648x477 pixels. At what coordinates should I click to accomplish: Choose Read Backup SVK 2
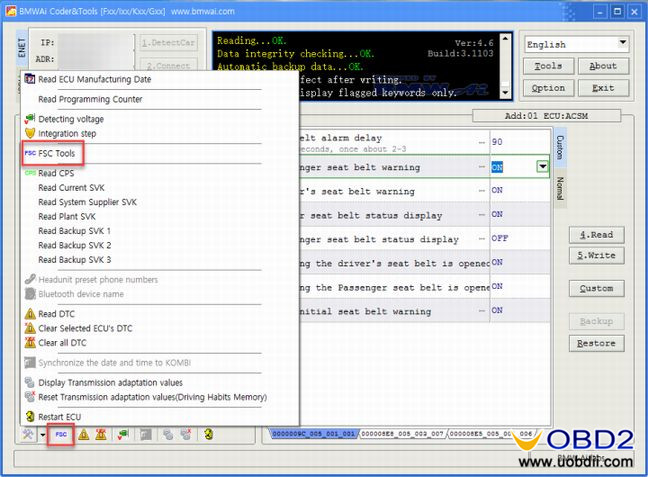point(75,246)
